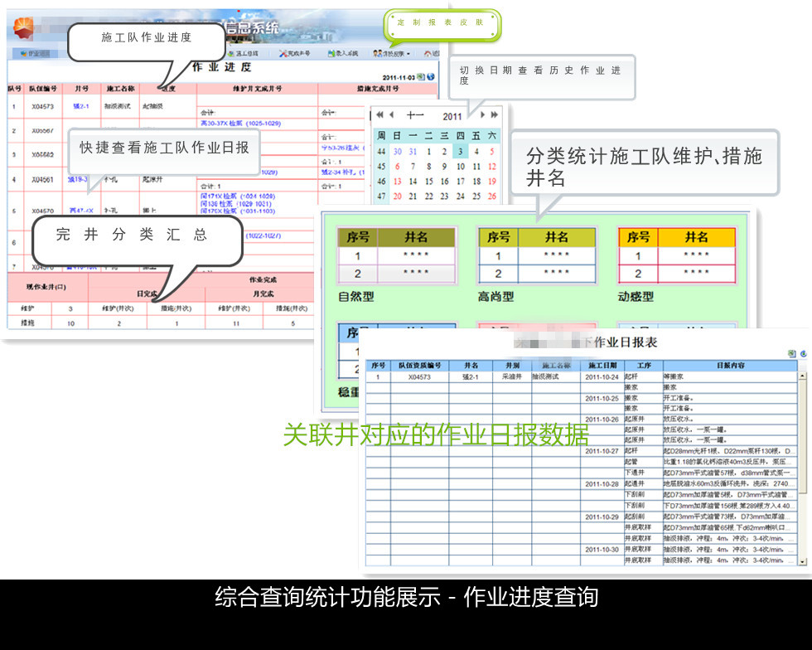Pick November 6 in the calendar
Viewport: 812px width, 650px height.
(x=397, y=167)
